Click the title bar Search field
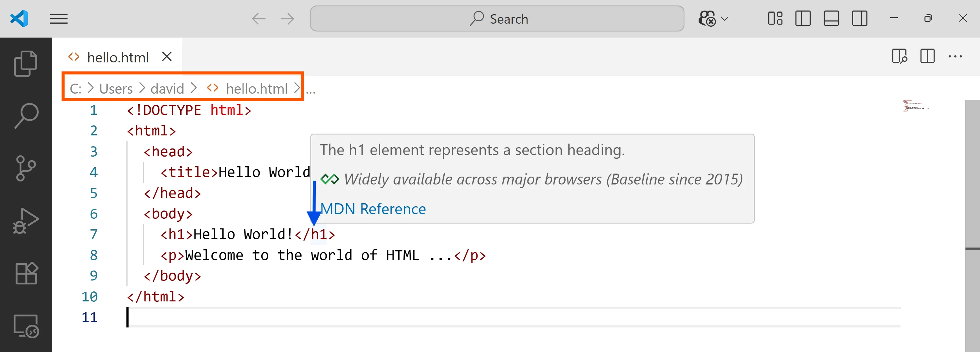Screen dimensions: 980x352 (x=497, y=19)
